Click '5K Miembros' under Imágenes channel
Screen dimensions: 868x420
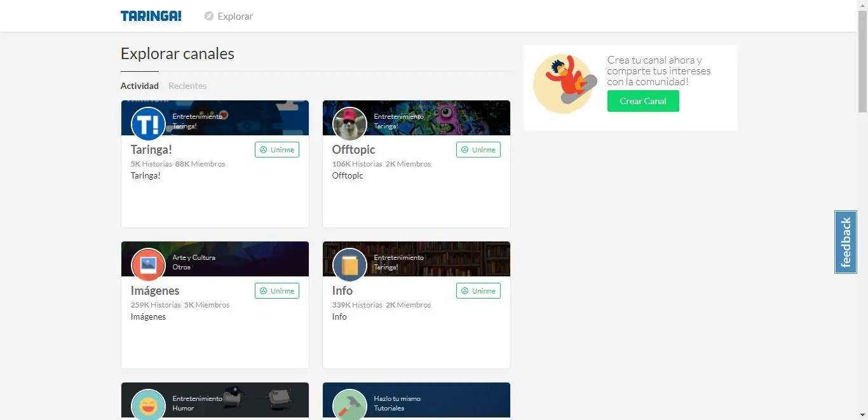(207, 305)
